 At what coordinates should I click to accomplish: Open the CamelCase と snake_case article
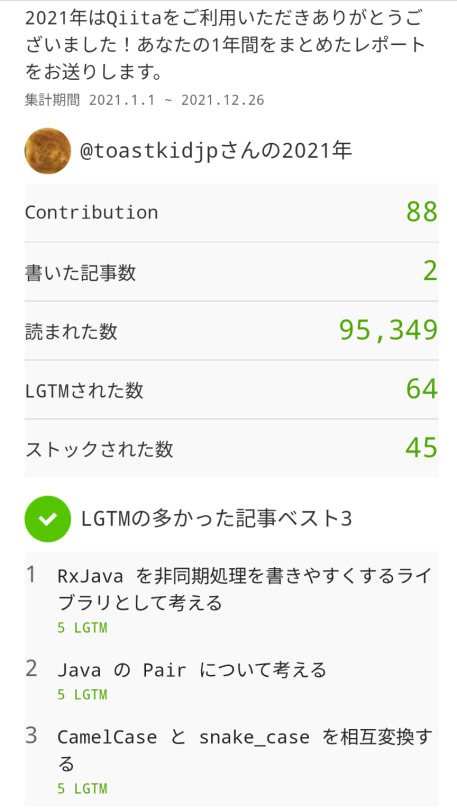(245, 749)
